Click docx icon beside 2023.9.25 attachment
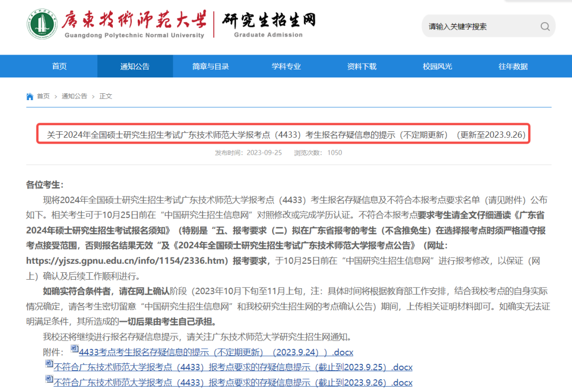The height and width of the screenshot is (392, 572). (49, 363)
